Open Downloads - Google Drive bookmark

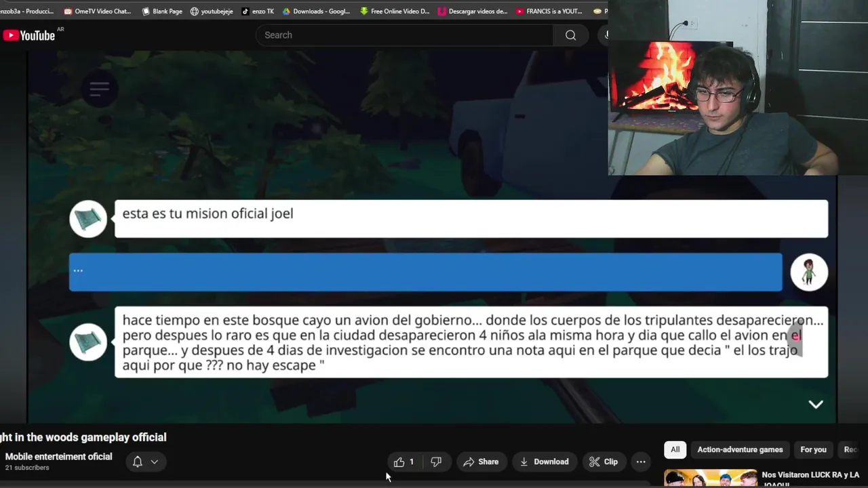point(316,11)
